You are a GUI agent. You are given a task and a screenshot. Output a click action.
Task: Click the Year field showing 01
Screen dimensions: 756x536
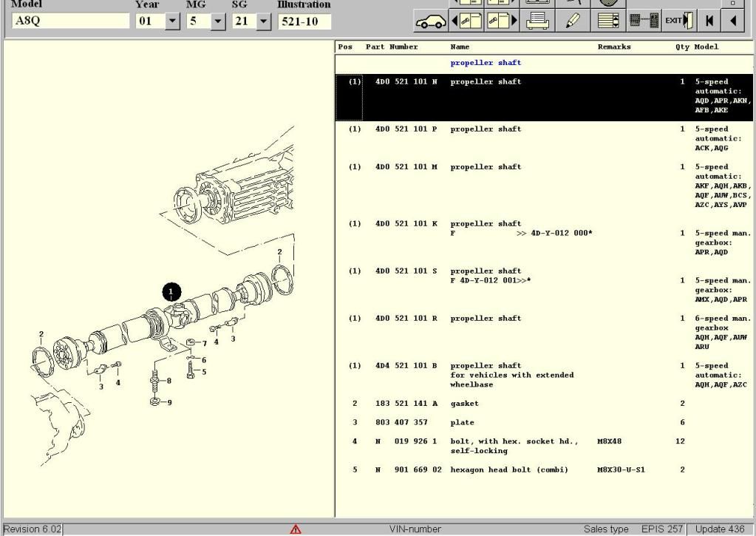(x=151, y=21)
